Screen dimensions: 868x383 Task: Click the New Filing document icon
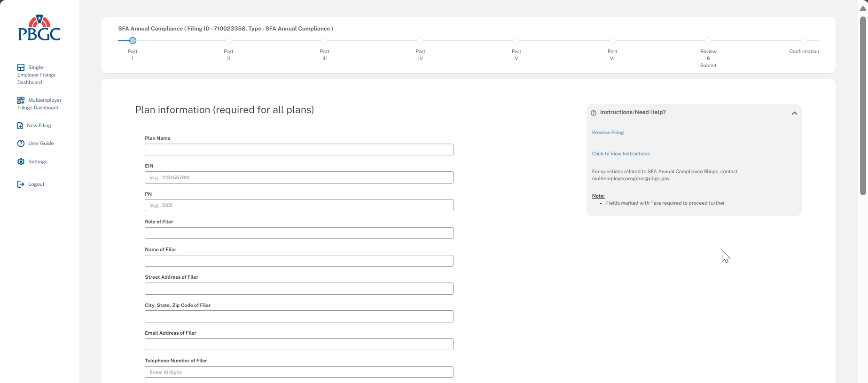20,126
